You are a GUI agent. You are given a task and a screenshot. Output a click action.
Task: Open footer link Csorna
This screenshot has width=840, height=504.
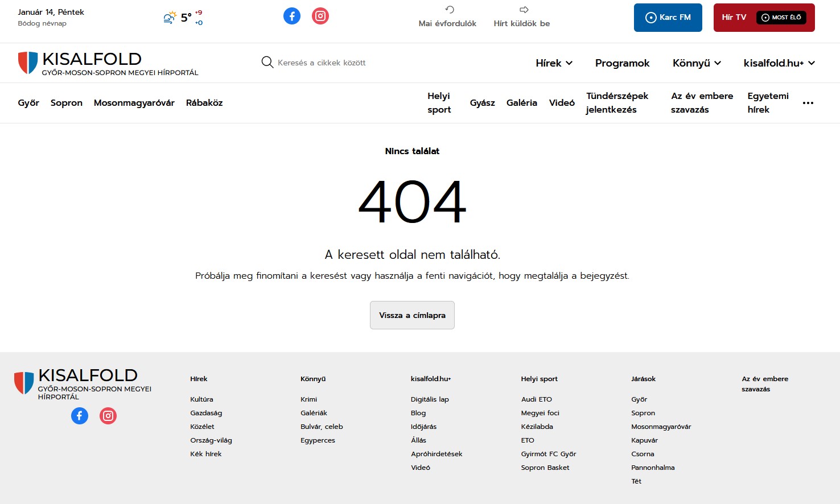pos(643,454)
